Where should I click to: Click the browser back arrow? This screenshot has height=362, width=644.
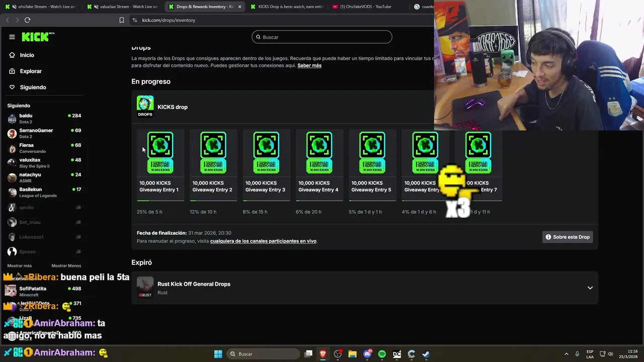click(x=7, y=20)
